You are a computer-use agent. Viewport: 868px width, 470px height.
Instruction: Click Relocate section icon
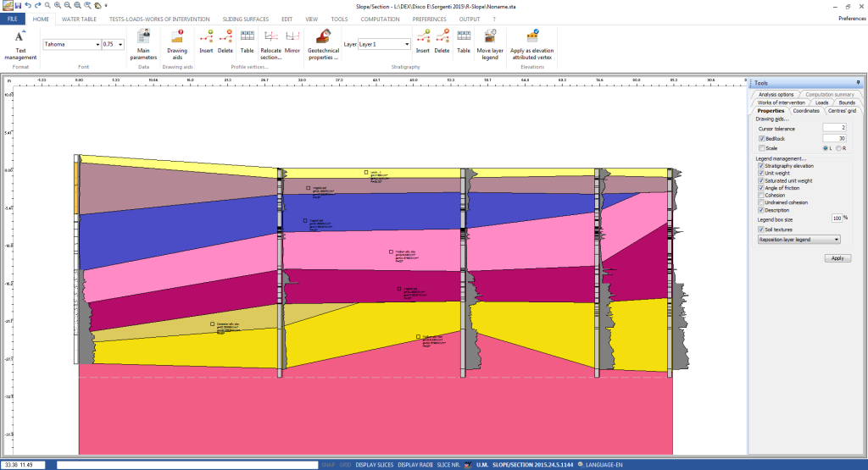pos(271,36)
